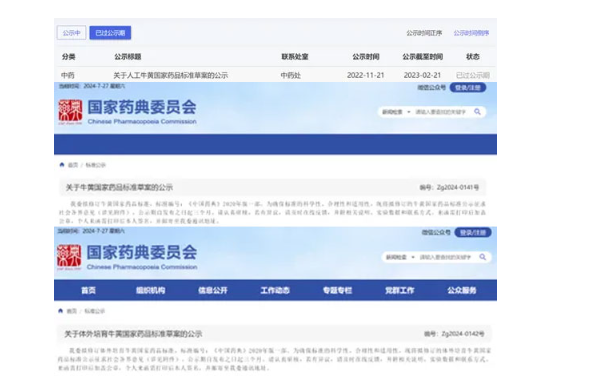Open the 专题专栏 menu item

click(337, 291)
